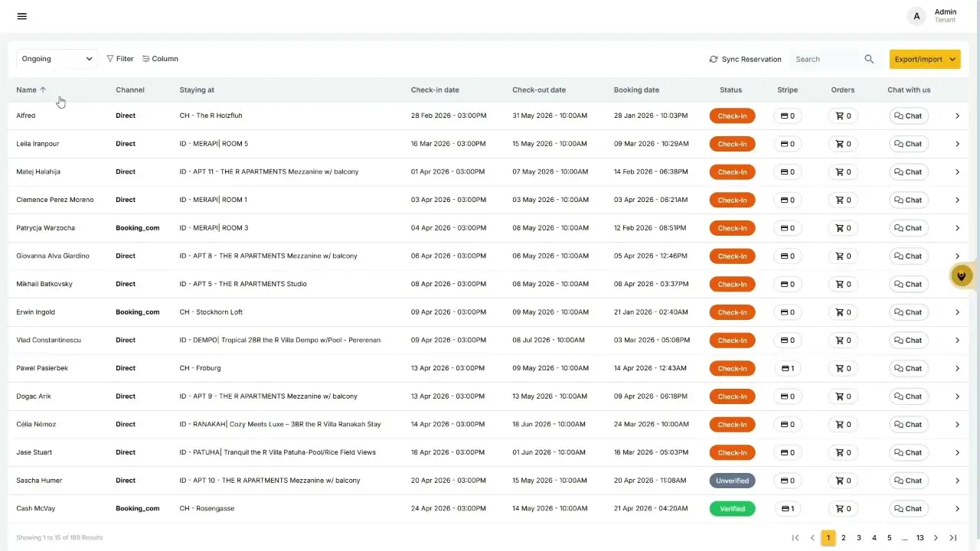Click Booking_com channel for Patrycja Warzocha

138,228
